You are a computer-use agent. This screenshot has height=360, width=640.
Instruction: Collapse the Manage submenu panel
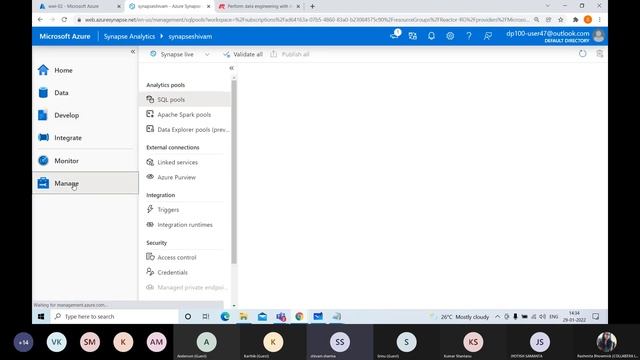(231, 68)
